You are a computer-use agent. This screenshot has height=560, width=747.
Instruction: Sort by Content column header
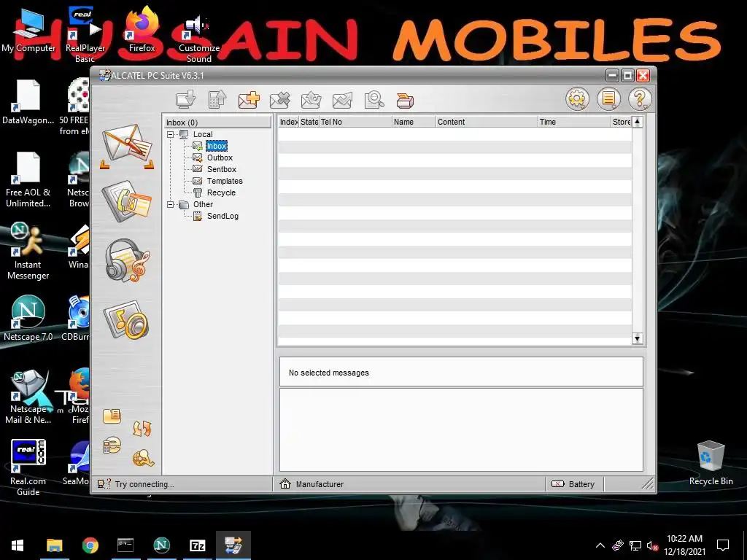point(487,122)
